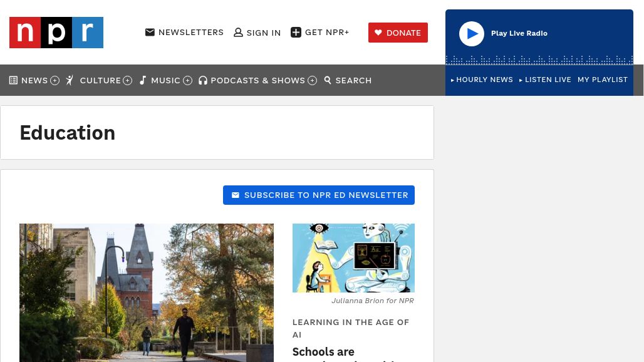Open Learning in the Age of AI link
Viewport: 644px width, 362px height.
[x=351, y=328]
